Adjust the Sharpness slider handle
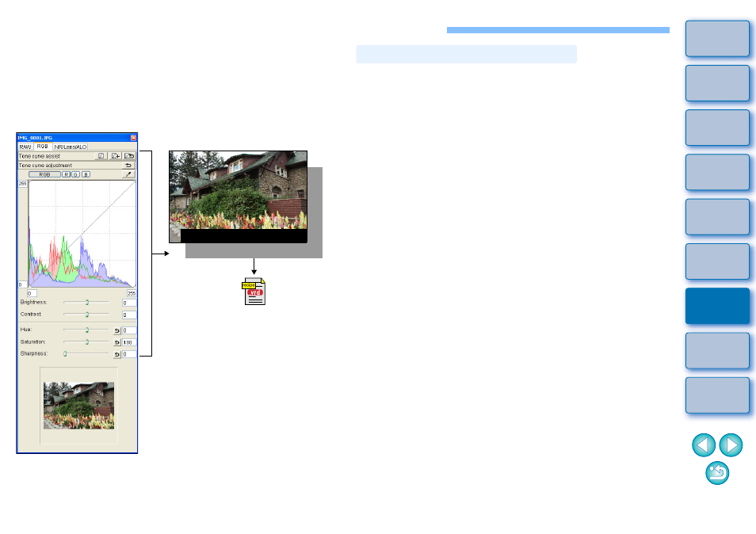 65,353
